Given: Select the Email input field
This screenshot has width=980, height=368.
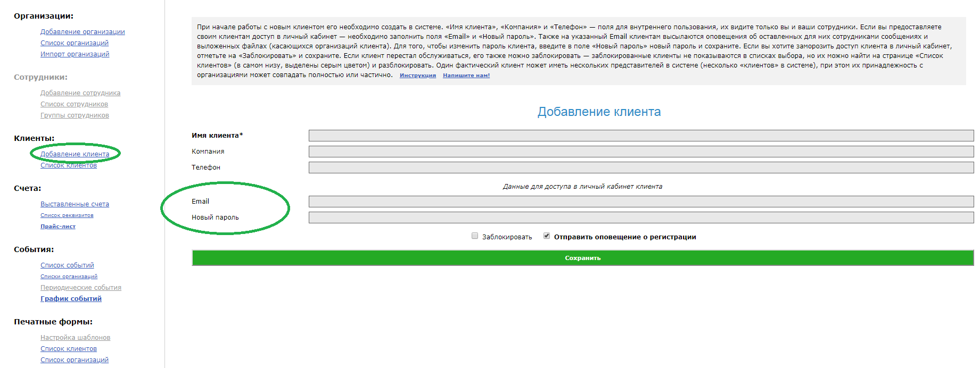Looking at the screenshot, I should 641,202.
